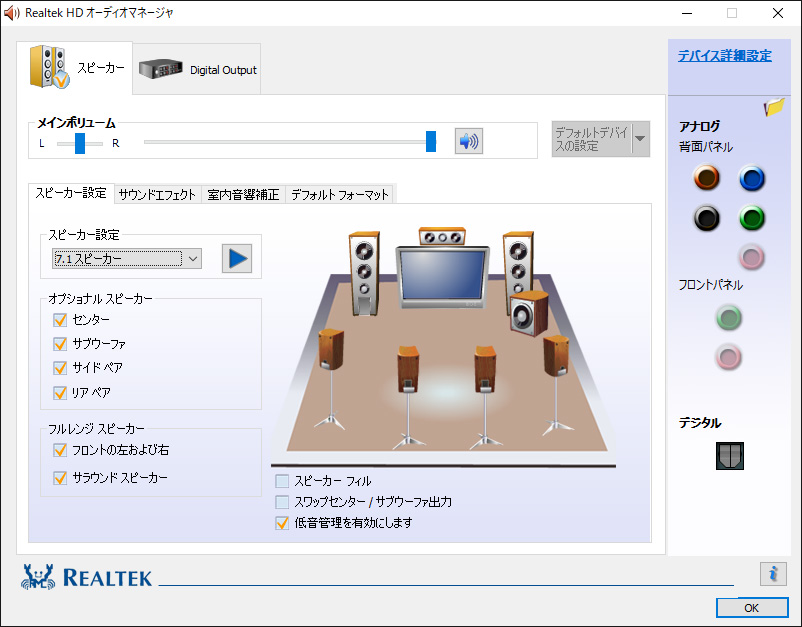Open the サウンドエフェクト tab
Screen dimensions: 802x627
157,194
